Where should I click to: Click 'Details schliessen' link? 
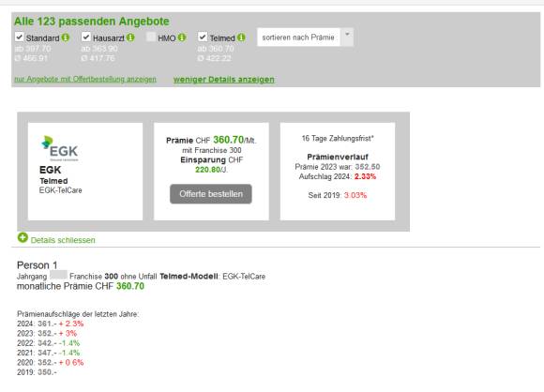click(x=63, y=240)
